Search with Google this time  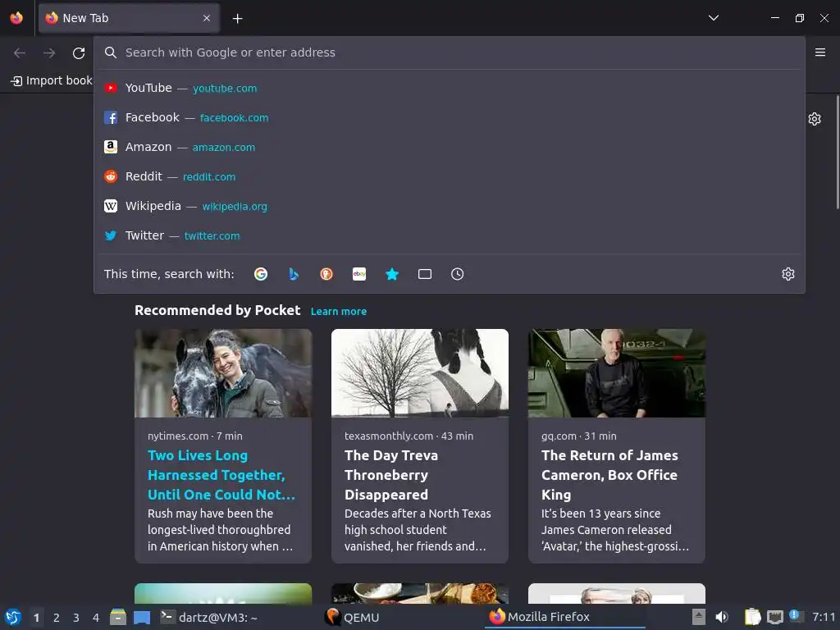(261, 274)
